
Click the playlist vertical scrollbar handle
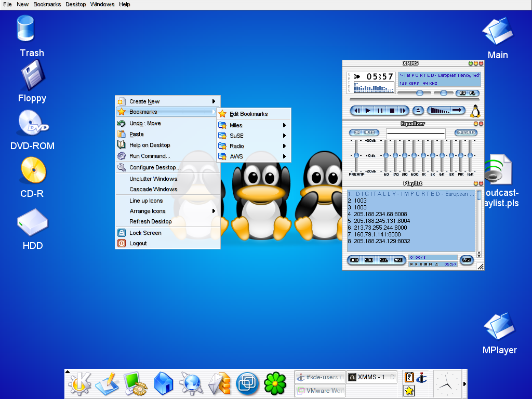click(x=479, y=195)
